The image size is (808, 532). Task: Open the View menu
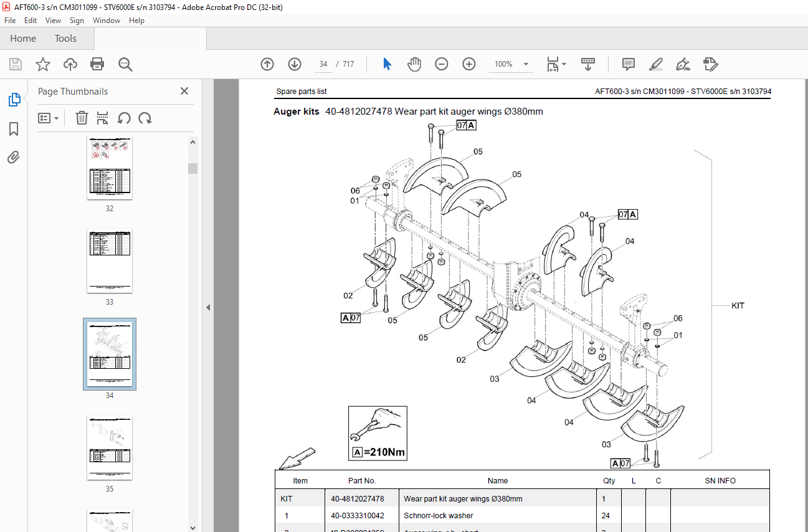tap(53, 21)
